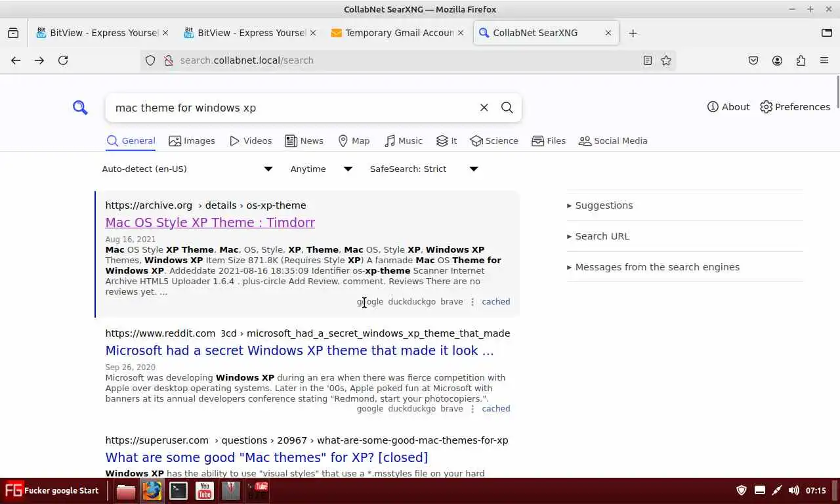Click the archive.org result URL text
This screenshot has height=504, width=840.
point(205,205)
